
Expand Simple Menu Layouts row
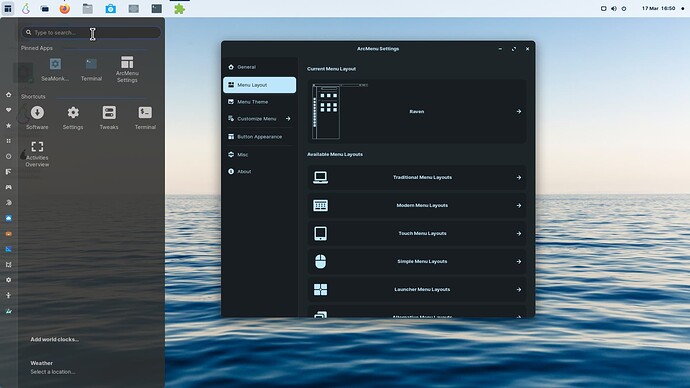[x=417, y=261]
